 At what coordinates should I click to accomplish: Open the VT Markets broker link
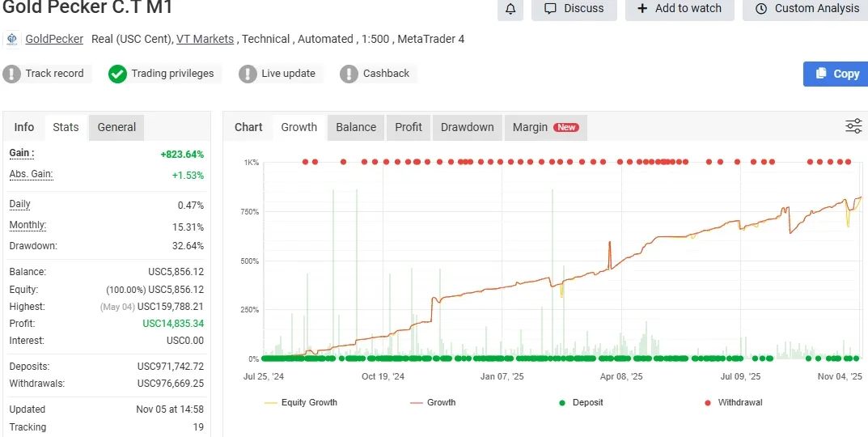205,39
